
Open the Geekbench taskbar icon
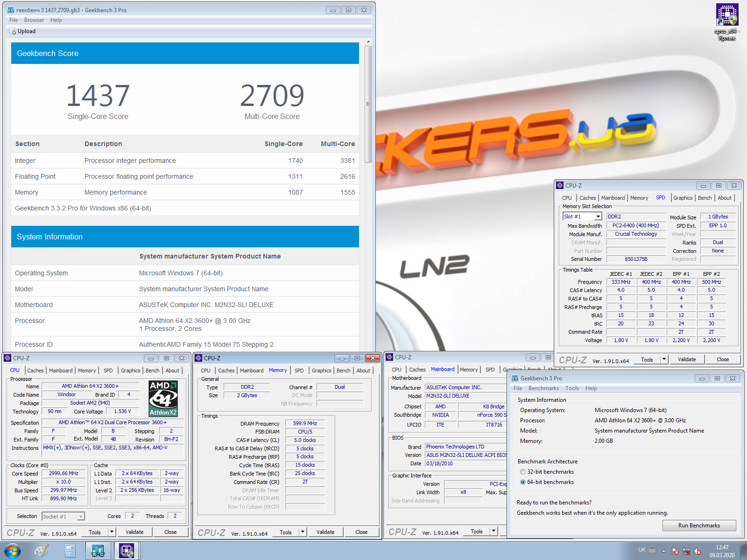click(x=98, y=551)
